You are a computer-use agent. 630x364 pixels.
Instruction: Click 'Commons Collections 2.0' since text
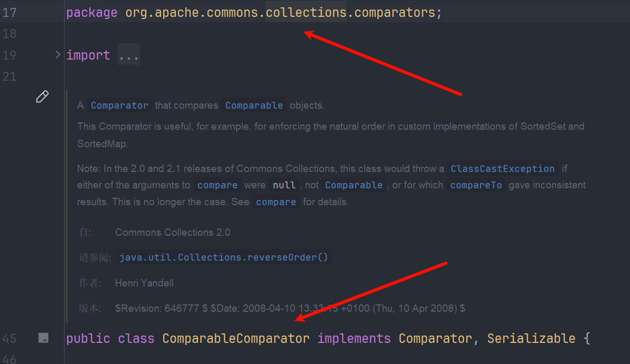click(x=173, y=232)
